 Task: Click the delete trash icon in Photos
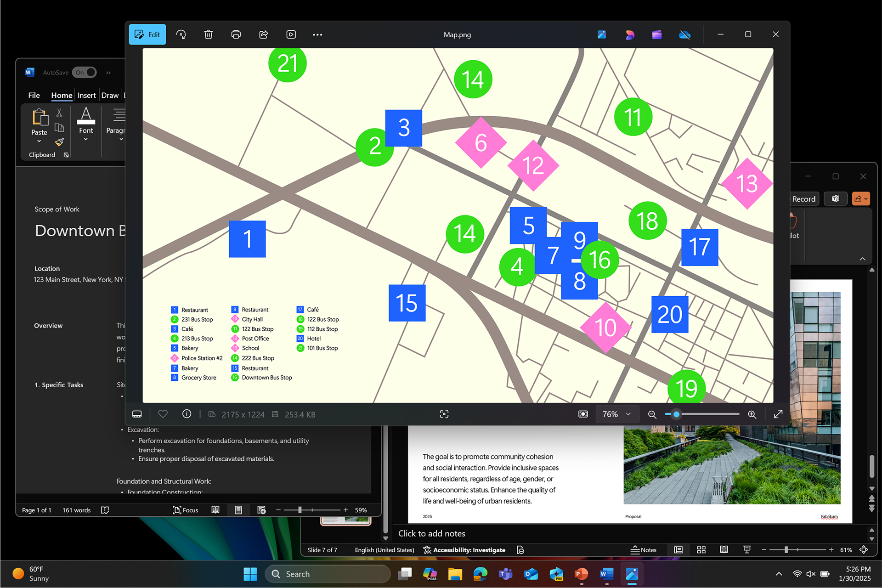pyautogui.click(x=209, y=34)
